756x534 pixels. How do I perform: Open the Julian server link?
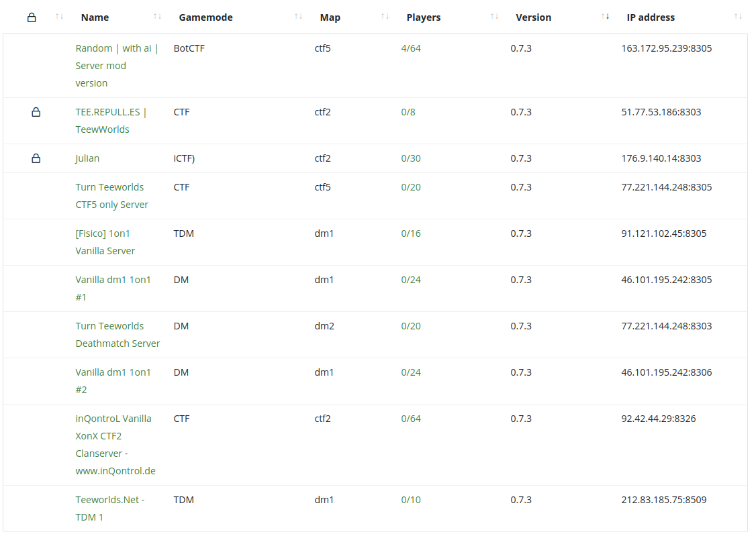(87, 158)
